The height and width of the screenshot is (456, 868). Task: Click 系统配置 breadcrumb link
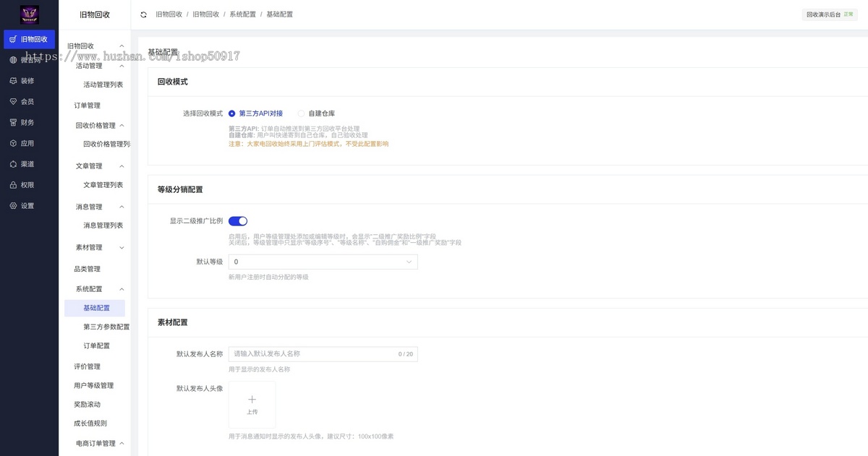(x=242, y=14)
